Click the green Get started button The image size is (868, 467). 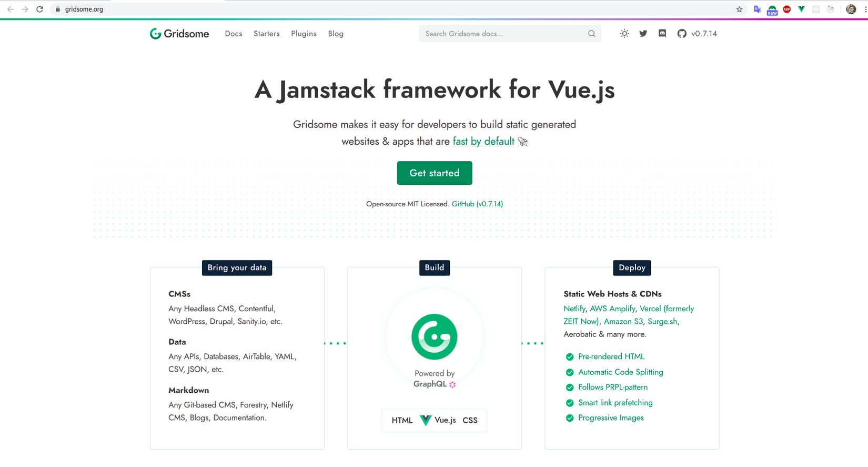[435, 173]
